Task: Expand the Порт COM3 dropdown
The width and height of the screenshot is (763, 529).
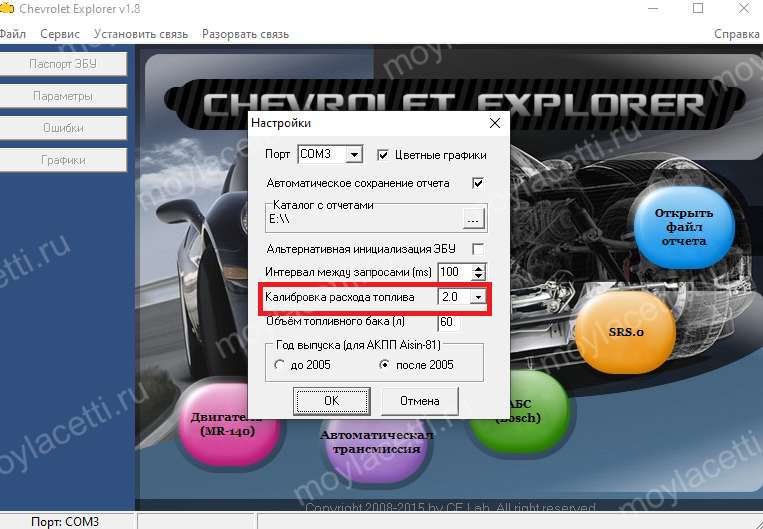Action: tap(354, 155)
